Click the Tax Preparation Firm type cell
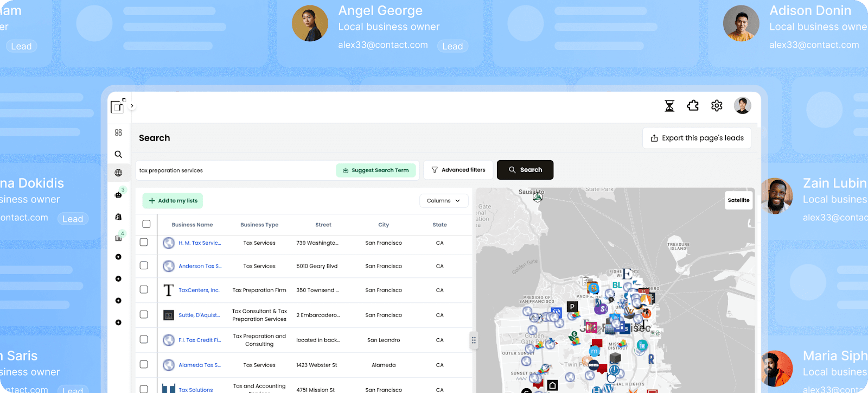Viewport: 868px width, 393px height. click(259, 290)
